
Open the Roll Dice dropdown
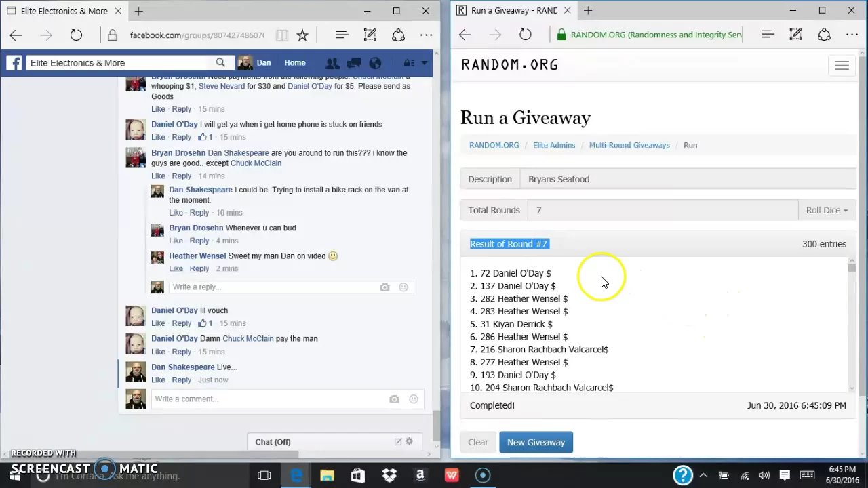(x=827, y=210)
